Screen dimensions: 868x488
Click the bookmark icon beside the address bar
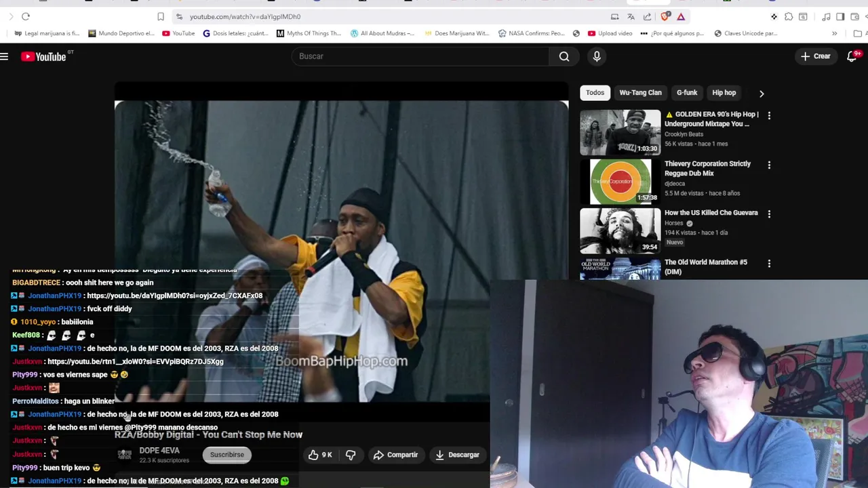tap(161, 16)
